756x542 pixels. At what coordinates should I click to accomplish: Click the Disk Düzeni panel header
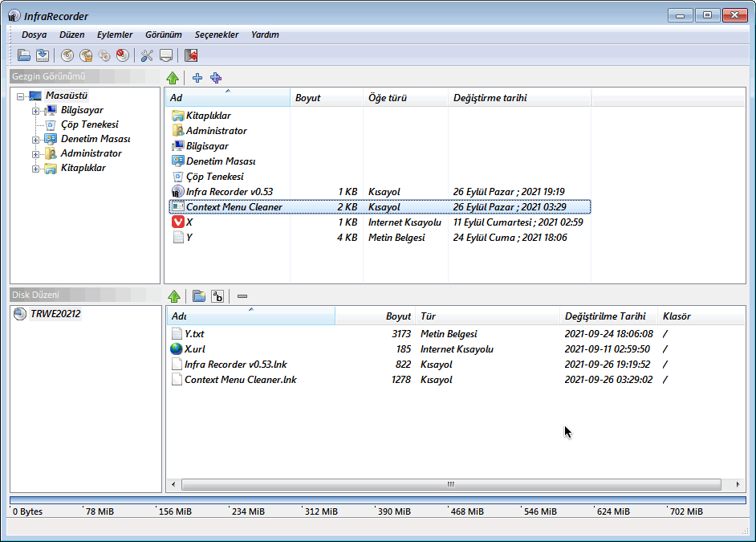85,295
